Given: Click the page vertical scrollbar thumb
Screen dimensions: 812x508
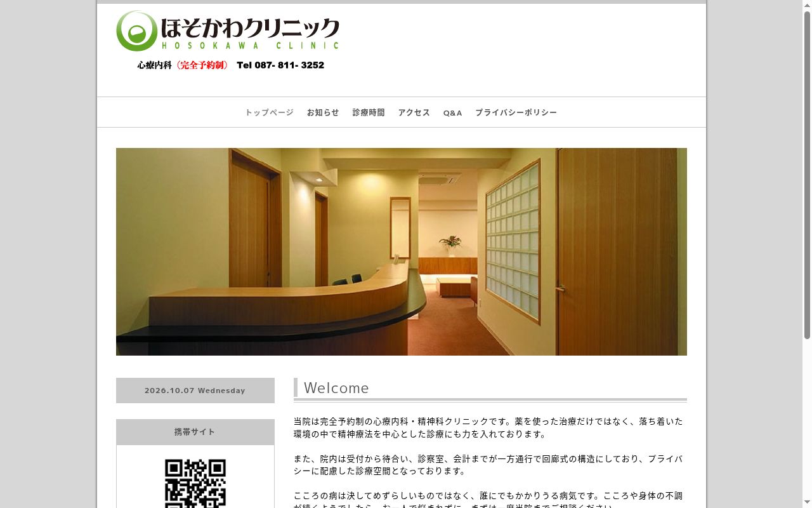Looking at the screenshot, I should 807,175.
